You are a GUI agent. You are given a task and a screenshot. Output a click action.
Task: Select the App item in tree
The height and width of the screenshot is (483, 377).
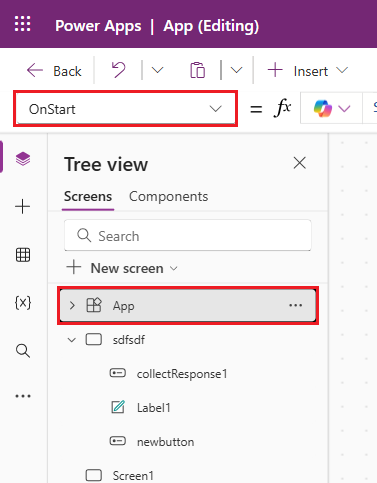(x=188, y=305)
